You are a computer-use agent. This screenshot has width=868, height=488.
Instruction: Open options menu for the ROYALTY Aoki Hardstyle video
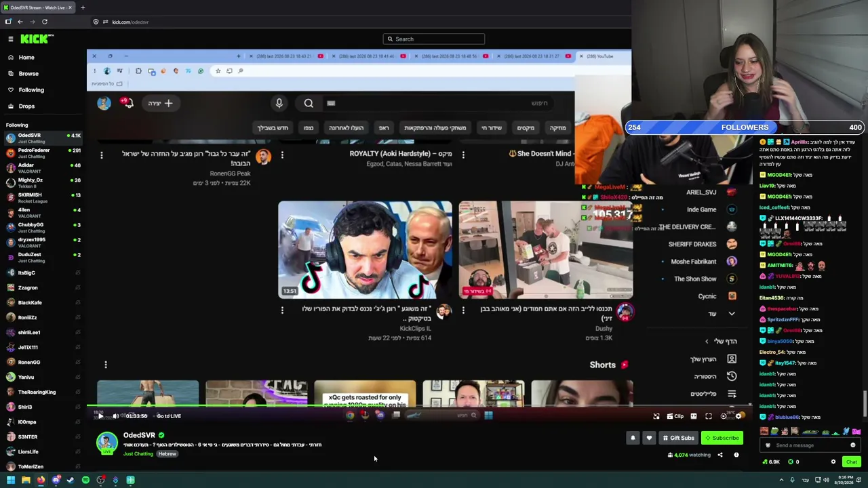[282, 155]
